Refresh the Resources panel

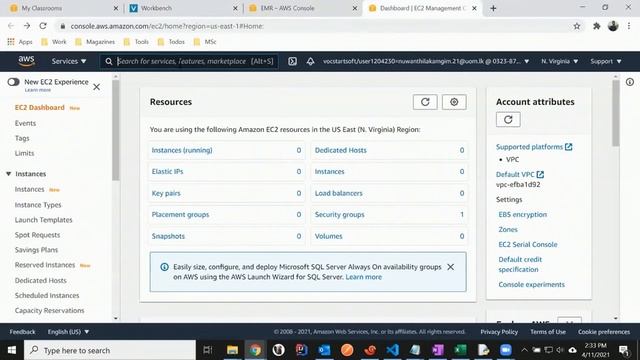(425, 102)
